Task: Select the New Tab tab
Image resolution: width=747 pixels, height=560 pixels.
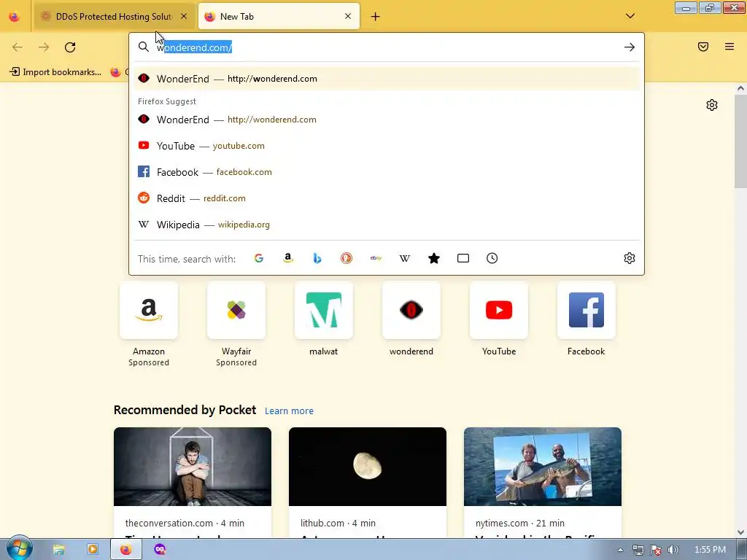Action: click(x=279, y=16)
